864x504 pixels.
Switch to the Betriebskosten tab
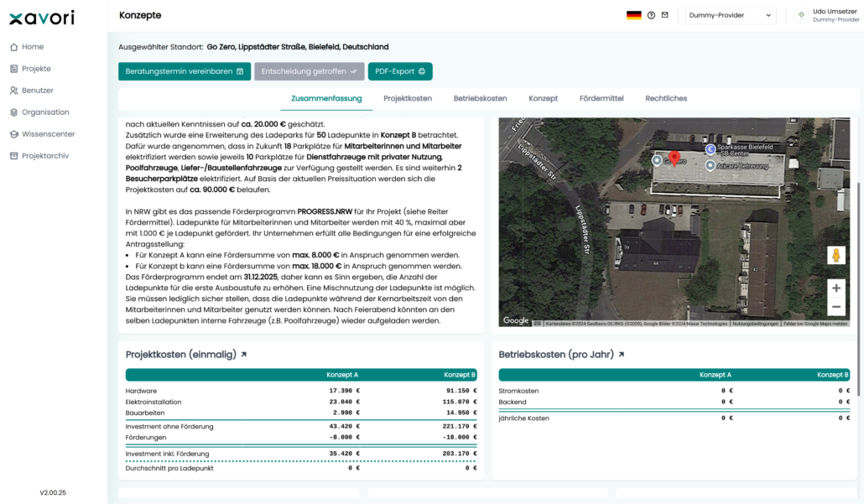pyautogui.click(x=480, y=99)
